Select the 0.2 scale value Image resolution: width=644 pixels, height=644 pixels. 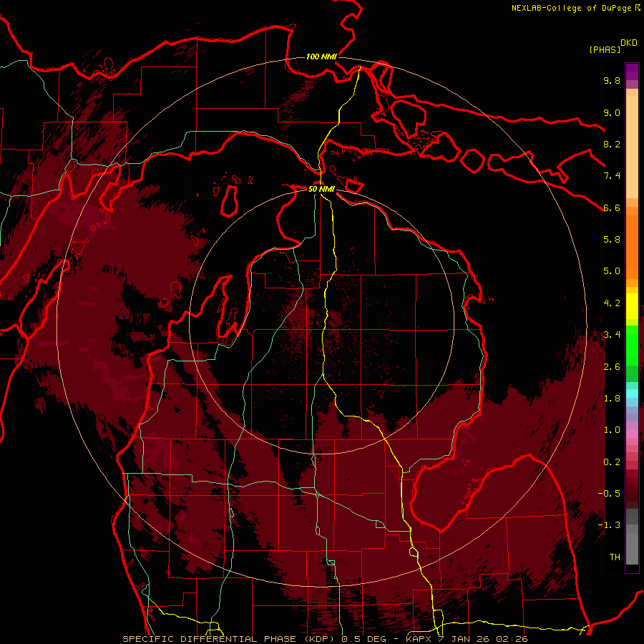pos(612,462)
